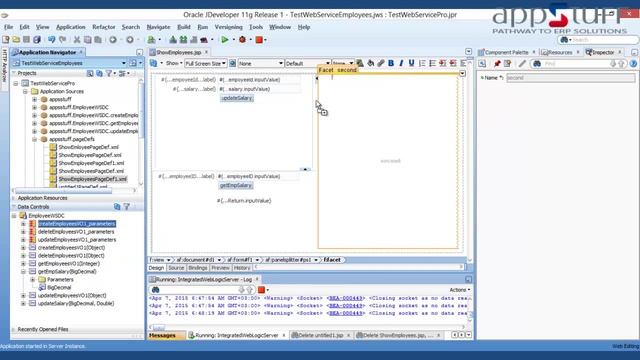The height and width of the screenshot is (360, 640).
Task: Click the binoculars icon in log panel
Action: tap(156, 290)
